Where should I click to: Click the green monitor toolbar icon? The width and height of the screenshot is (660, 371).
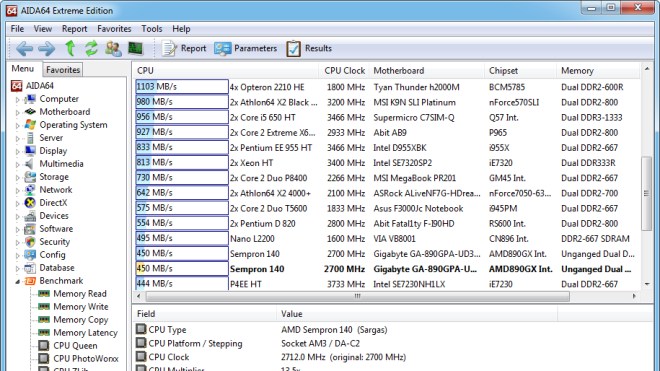136,48
